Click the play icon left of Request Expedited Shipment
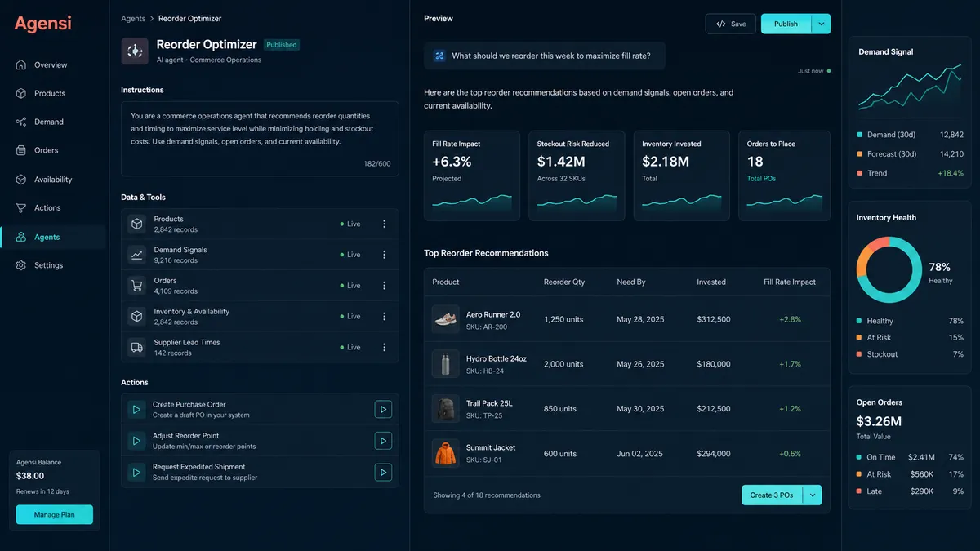The width and height of the screenshot is (980, 551). click(136, 472)
